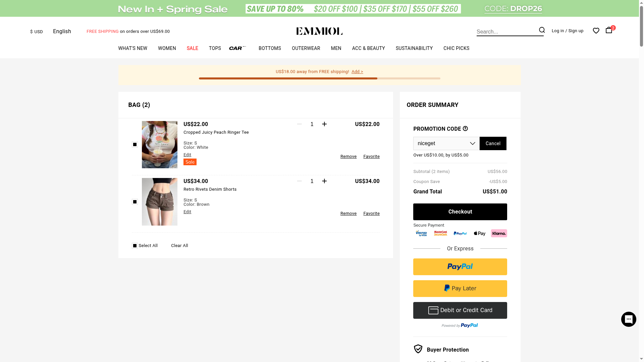The width and height of the screenshot is (644, 362).
Task: Decrease Retro Rivets Denim Shorts quantity
Action: tap(300, 181)
